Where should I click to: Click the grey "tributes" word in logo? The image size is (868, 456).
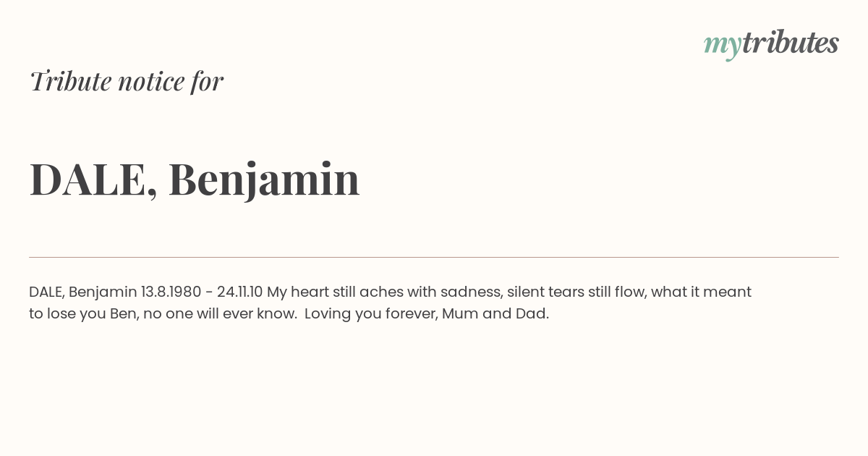click(x=790, y=43)
